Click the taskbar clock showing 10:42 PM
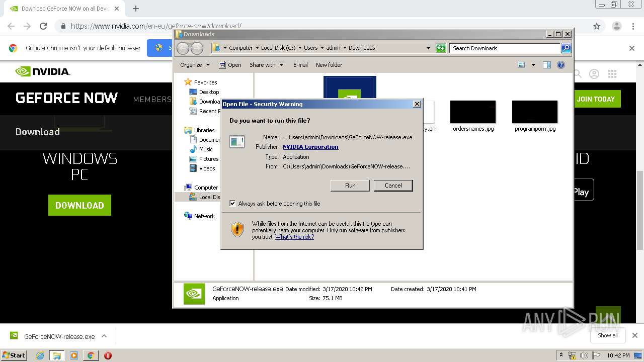The height and width of the screenshot is (362, 644). click(618, 355)
